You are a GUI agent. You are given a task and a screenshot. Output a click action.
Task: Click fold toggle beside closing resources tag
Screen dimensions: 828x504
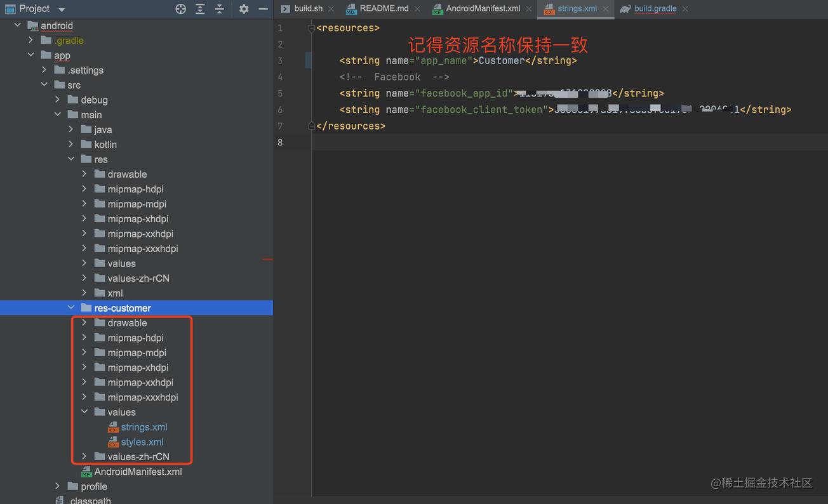click(x=311, y=126)
